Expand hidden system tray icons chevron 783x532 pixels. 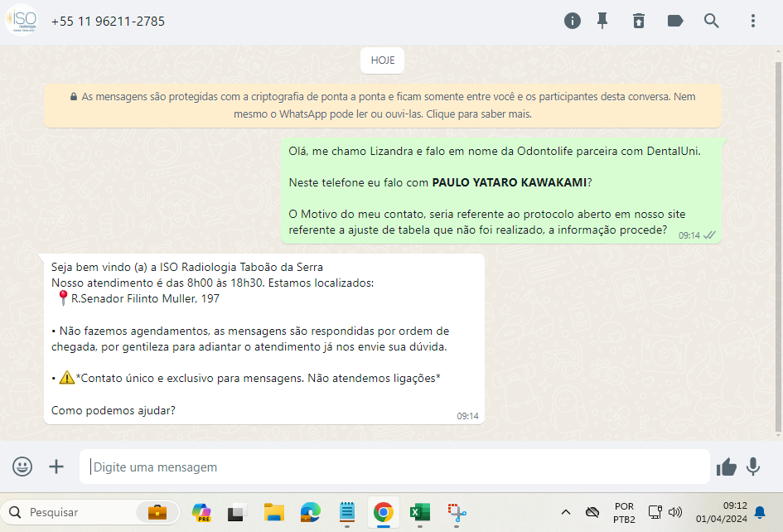click(x=566, y=512)
